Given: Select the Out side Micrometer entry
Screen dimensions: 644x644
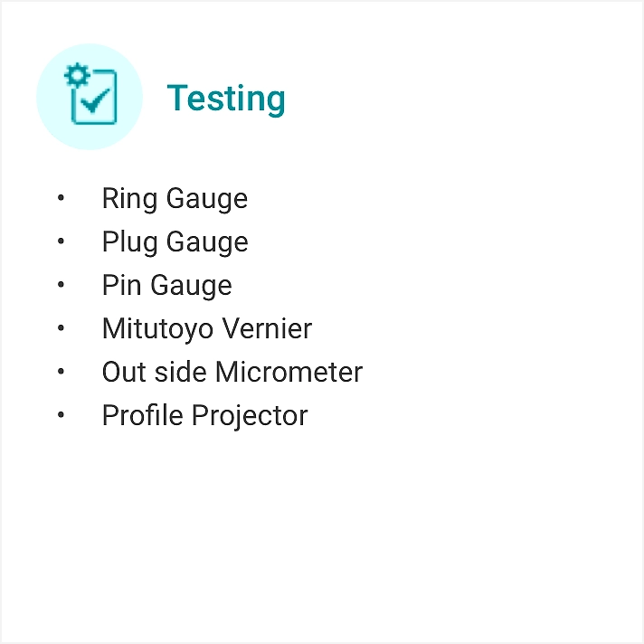Looking at the screenshot, I should click(232, 372).
